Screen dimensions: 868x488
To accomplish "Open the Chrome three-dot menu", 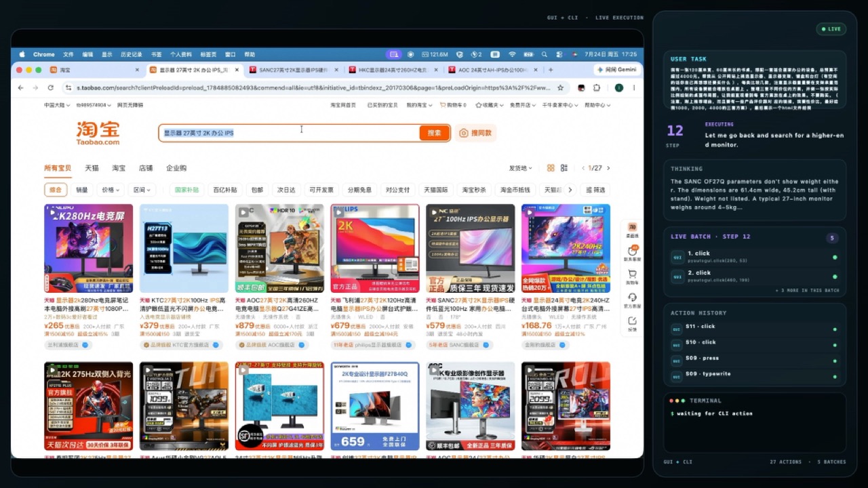I will click(634, 87).
